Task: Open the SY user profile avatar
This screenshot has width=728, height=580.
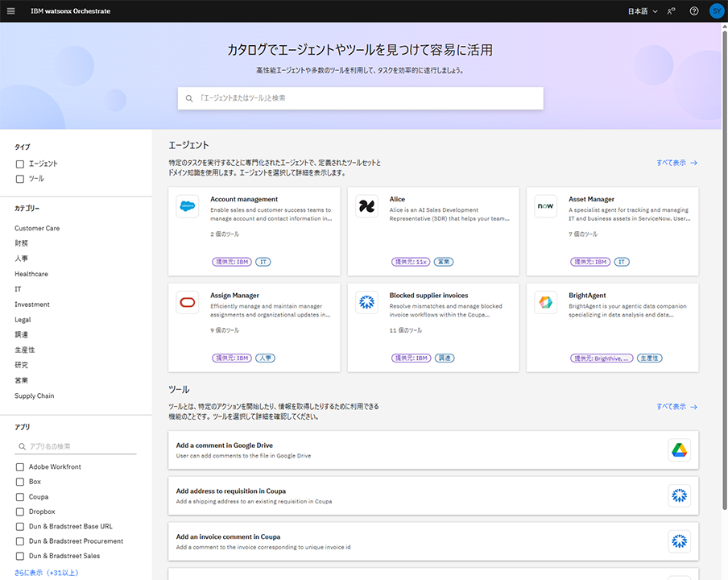Action: point(716,11)
